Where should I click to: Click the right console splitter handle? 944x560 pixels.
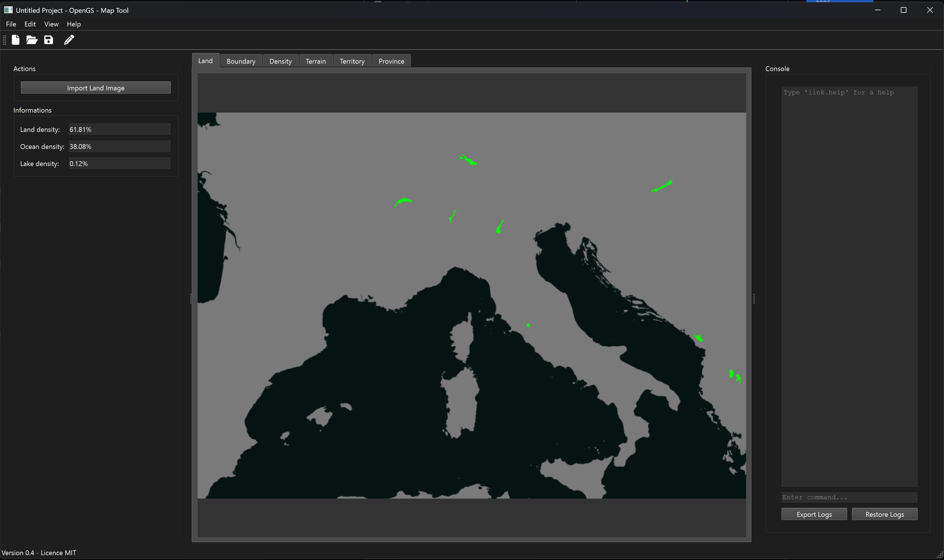point(754,299)
